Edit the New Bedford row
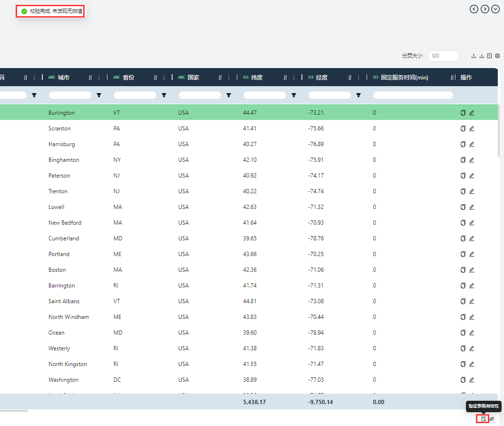 [x=472, y=223]
